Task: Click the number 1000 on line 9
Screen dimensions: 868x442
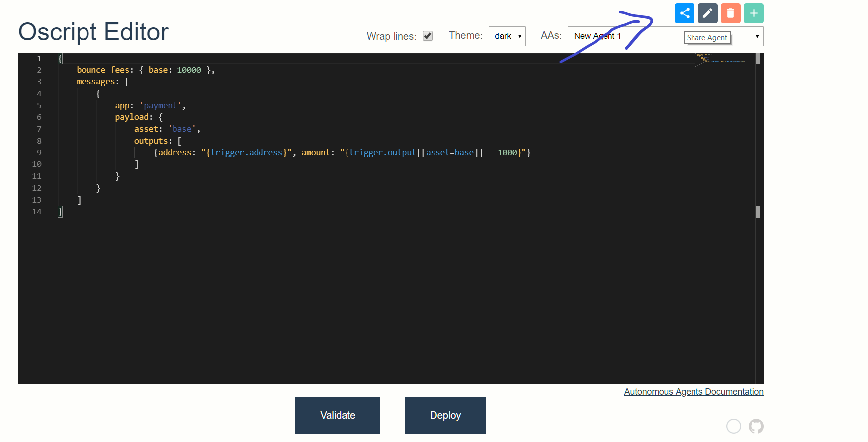Action: point(507,153)
